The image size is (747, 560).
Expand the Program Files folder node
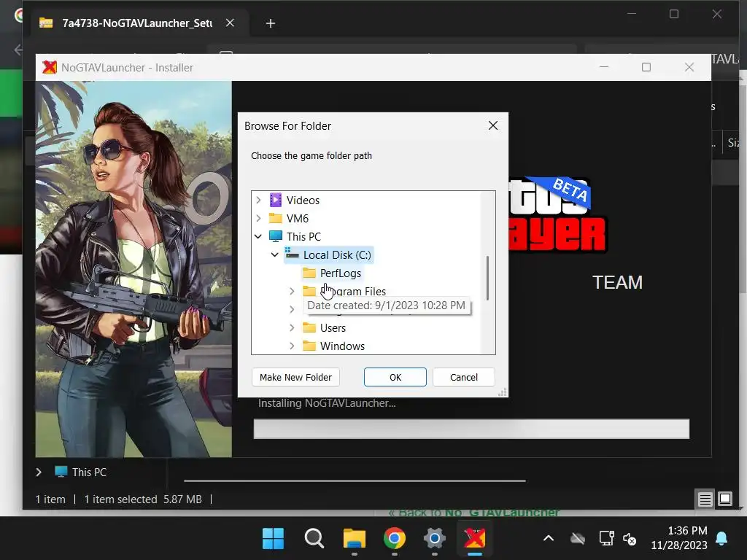click(292, 291)
